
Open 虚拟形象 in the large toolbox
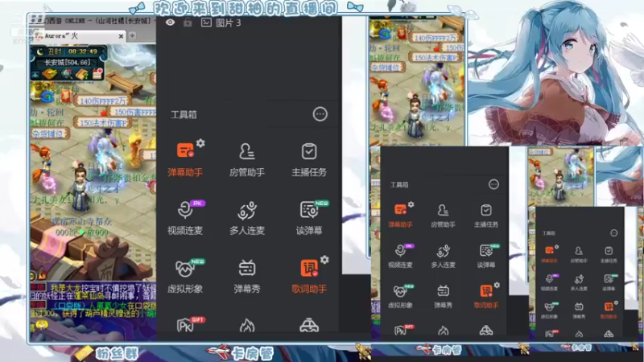pos(185,276)
